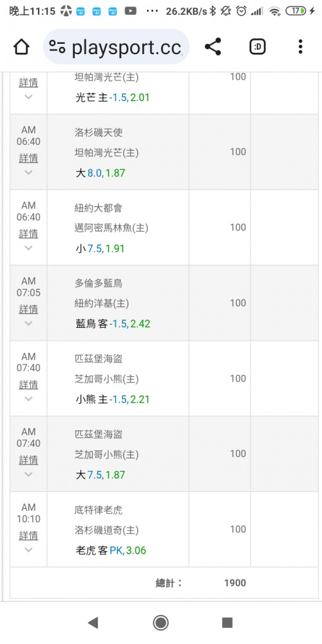Tap the Android recent apps square button
This screenshot has width=322, height=644.
[227, 623]
